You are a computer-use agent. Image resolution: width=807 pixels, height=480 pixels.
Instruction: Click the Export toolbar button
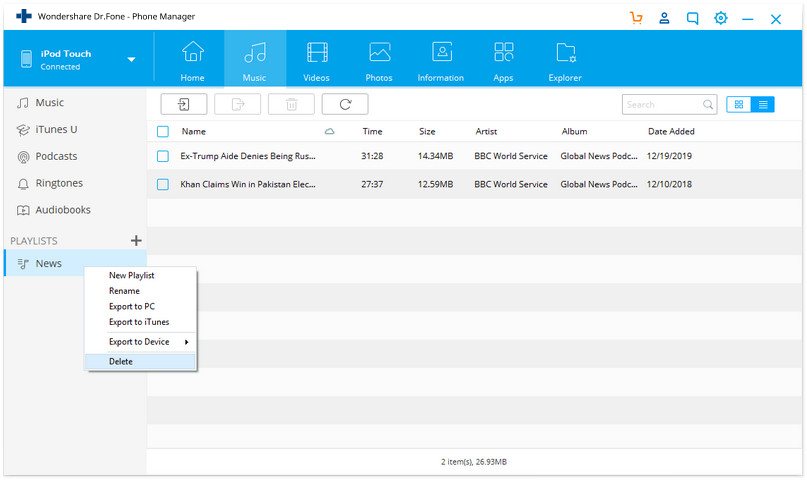(237, 104)
